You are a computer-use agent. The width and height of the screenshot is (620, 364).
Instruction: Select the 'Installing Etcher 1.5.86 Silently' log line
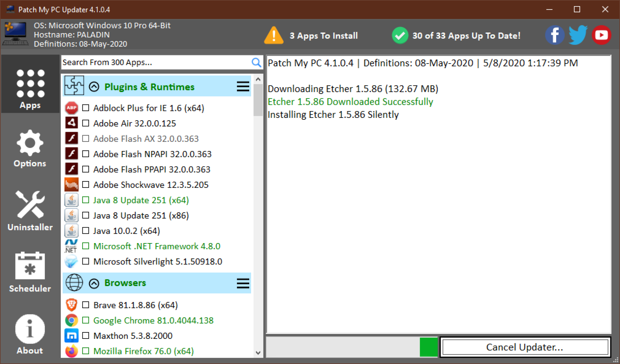pyautogui.click(x=333, y=115)
